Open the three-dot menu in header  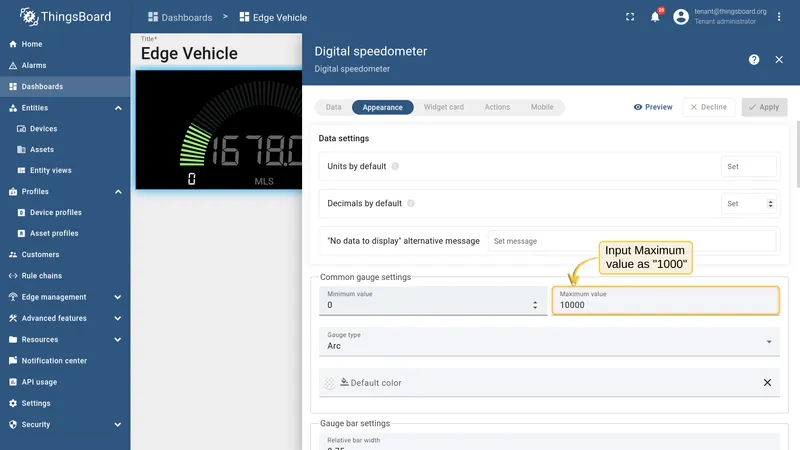(x=779, y=17)
